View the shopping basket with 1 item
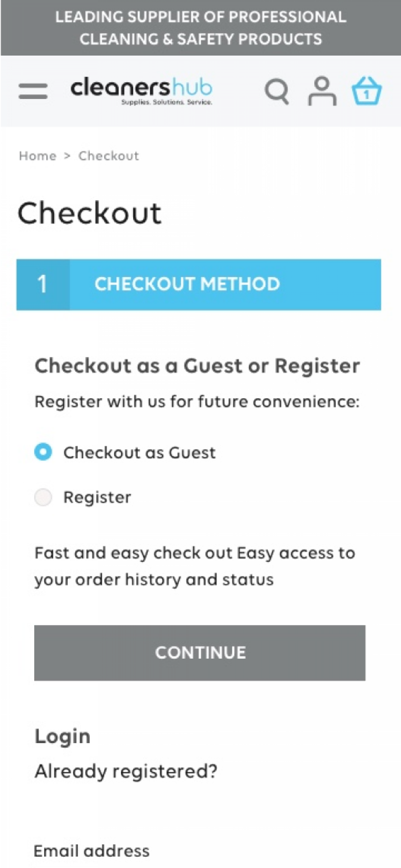Image resolution: width=401 pixels, height=868 pixels. (367, 91)
